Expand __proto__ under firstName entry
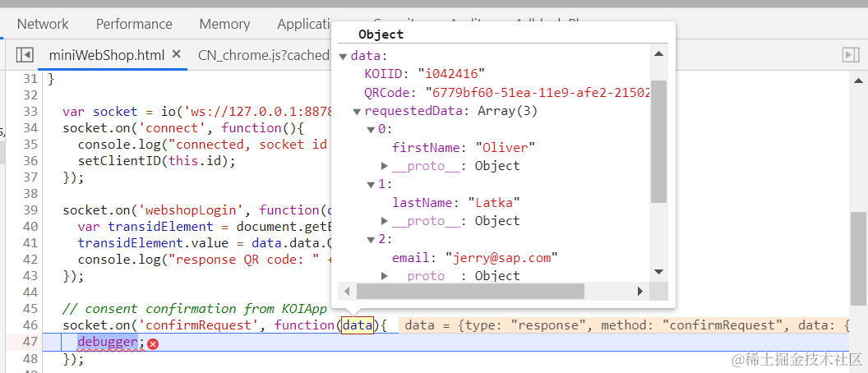 (x=385, y=166)
